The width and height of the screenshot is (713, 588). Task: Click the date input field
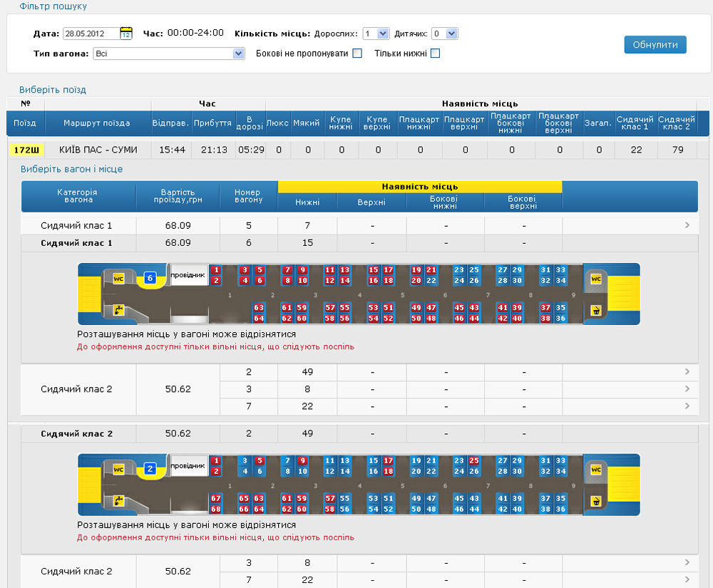tap(91, 33)
